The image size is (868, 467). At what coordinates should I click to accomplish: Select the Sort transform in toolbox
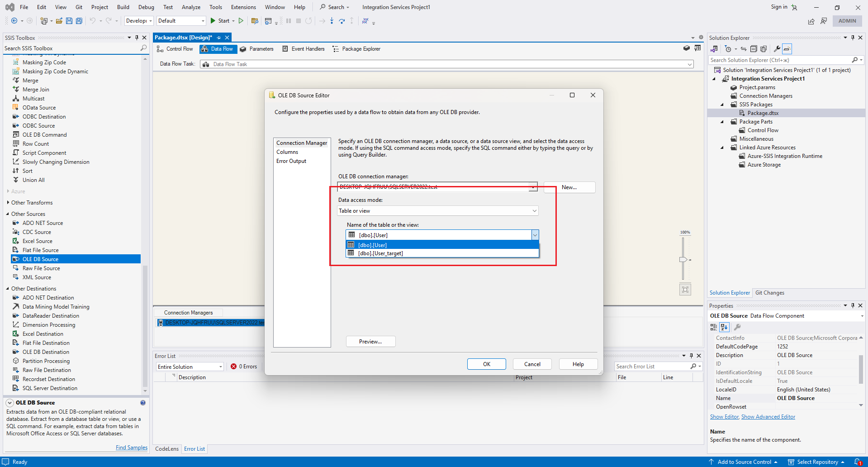27,171
